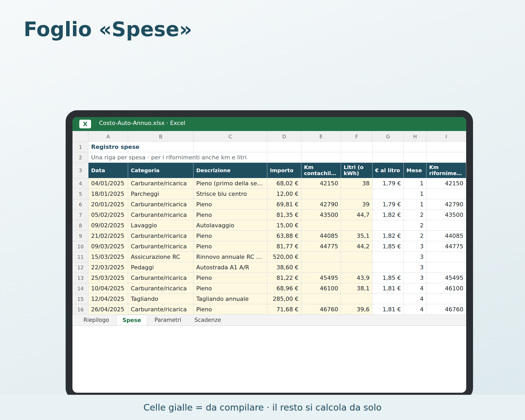Select column F header

click(356, 136)
